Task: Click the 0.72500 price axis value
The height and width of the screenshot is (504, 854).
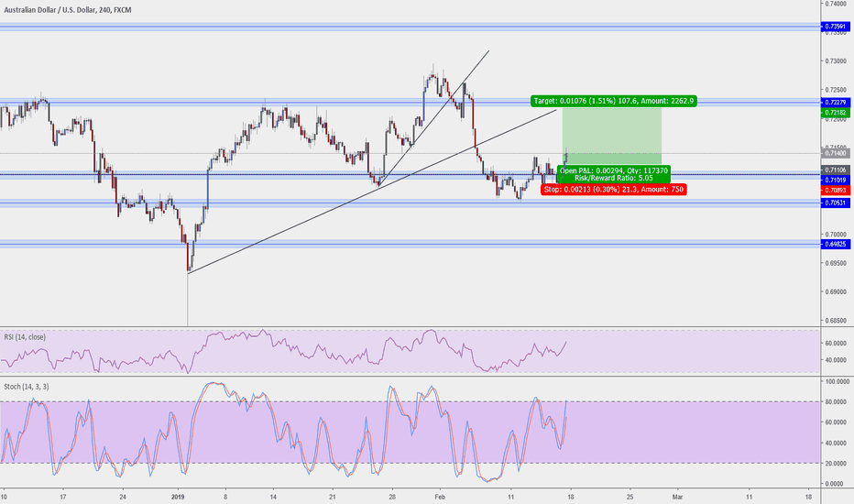Action: point(836,90)
